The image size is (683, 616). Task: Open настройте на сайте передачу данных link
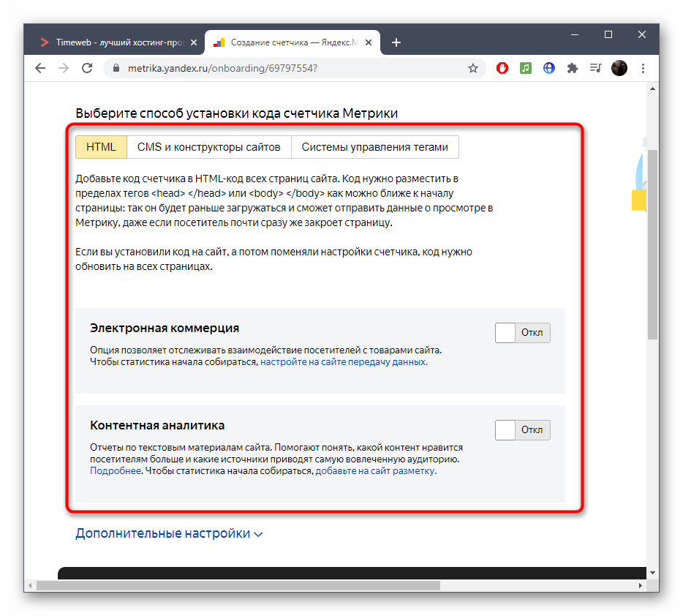click(x=344, y=362)
